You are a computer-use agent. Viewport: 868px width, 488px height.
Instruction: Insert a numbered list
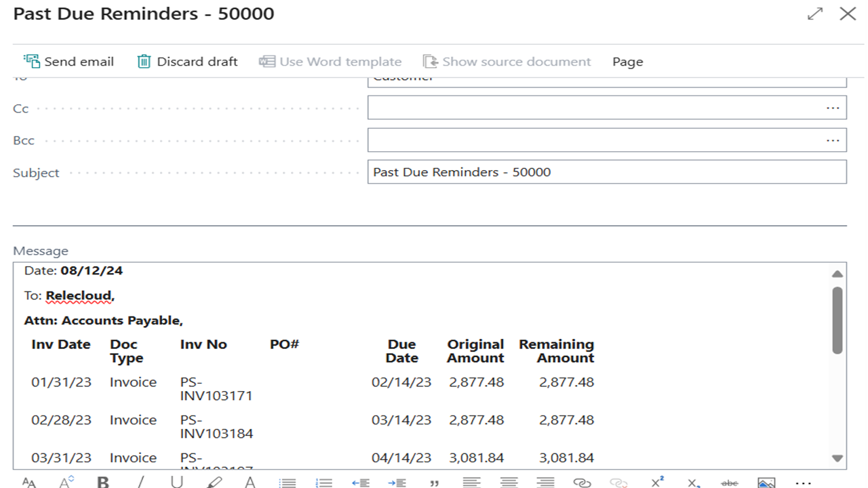click(324, 482)
